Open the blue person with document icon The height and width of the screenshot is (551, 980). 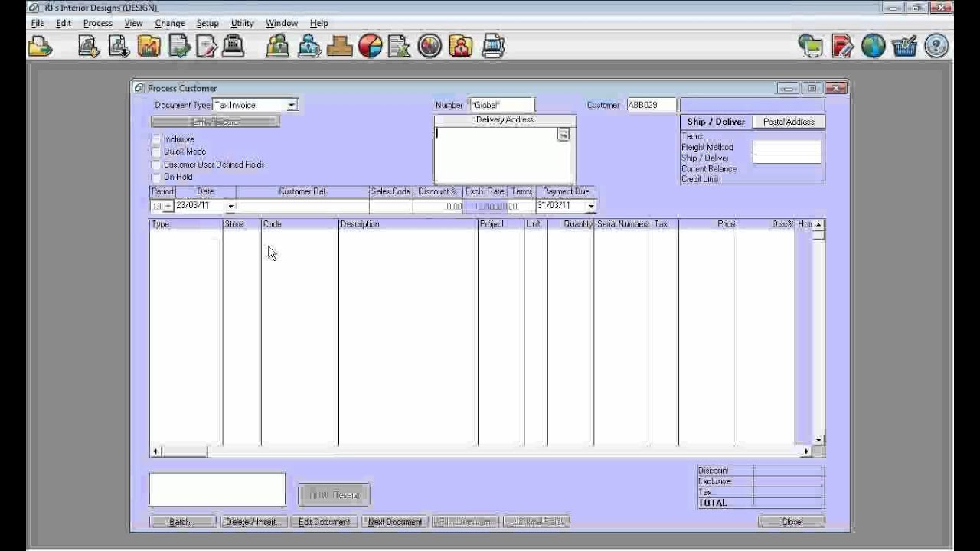(x=309, y=47)
